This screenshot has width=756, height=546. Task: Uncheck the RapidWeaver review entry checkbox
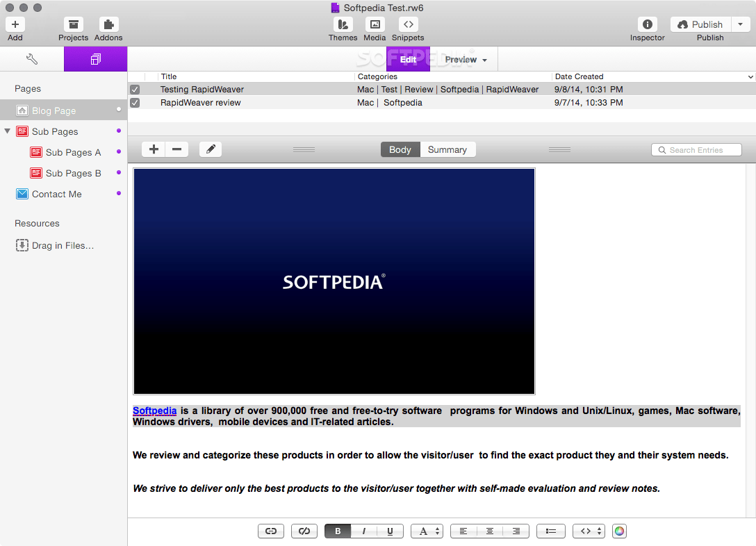pyautogui.click(x=135, y=103)
